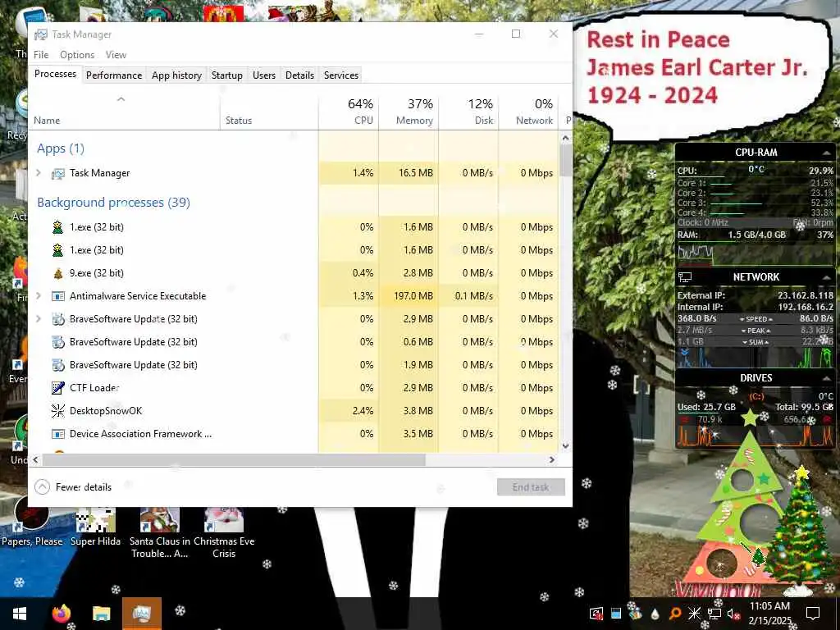Switch to the Users tab
This screenshot has width=840, height=630.
264,75
